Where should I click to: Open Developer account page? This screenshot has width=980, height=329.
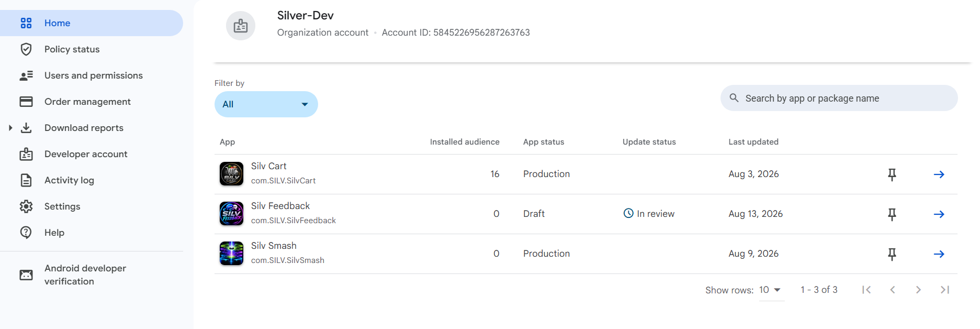click(92, 154)
